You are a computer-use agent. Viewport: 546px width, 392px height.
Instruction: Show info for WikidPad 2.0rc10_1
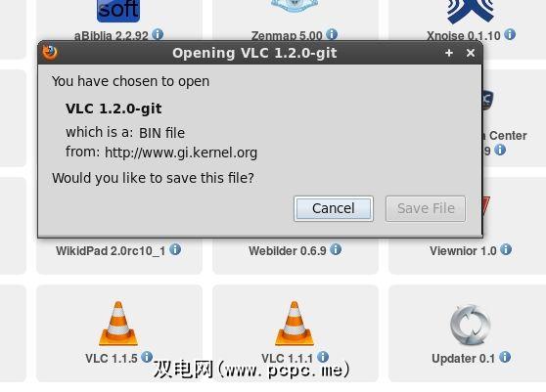(175, 249)
